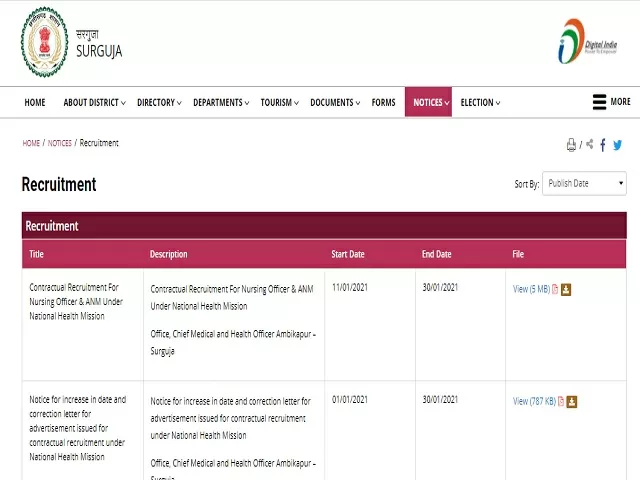Open the Sort By Publish Date dropdown

tap(585, 183)
